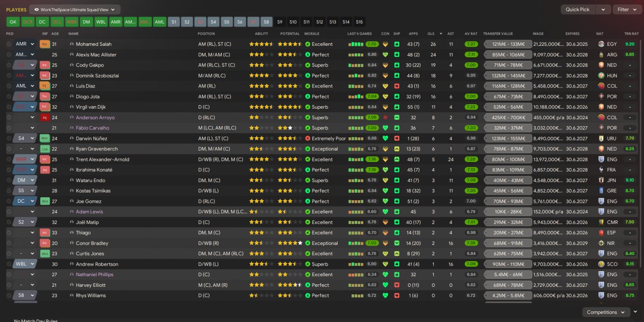Click Darwin Núñez's condition heart icon

tap(385, 138)
